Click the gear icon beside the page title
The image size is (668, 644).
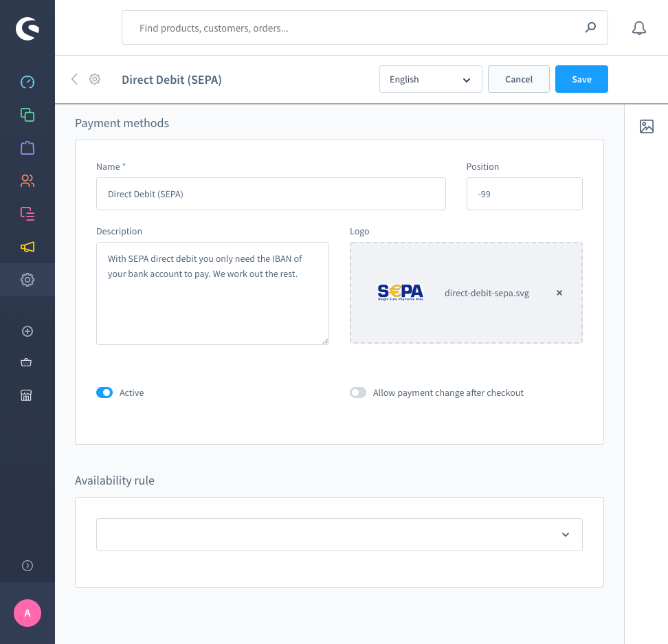95,79
